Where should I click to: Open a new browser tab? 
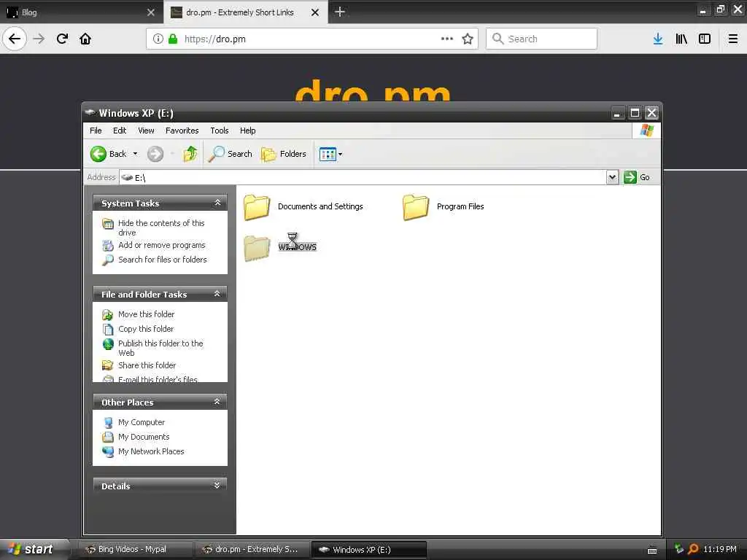340,12
